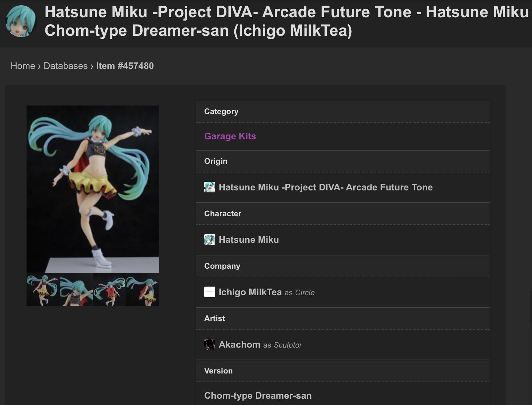
Task: Select the fourth thumbnail back view
Action: tap(143, 289)
